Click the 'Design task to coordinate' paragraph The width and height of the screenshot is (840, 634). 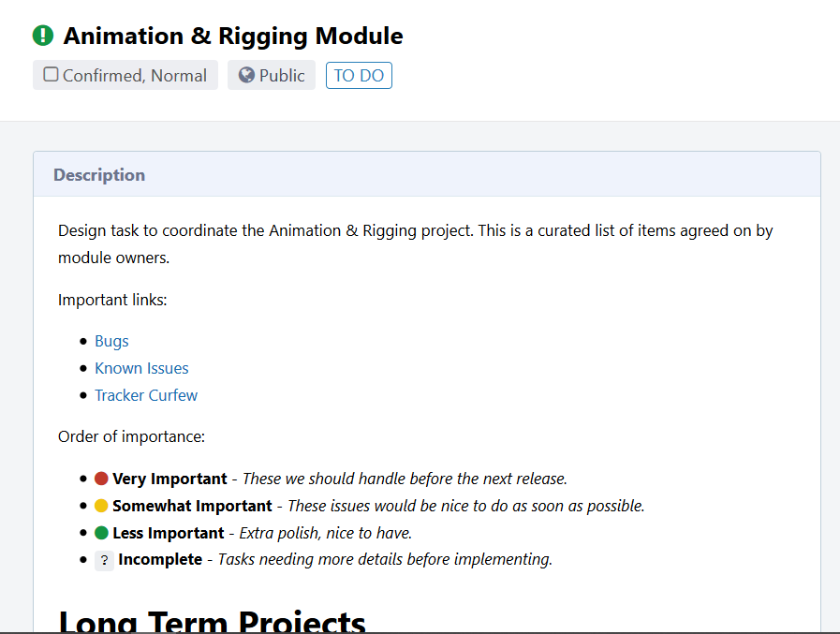pyautogui.click(x=415, y=244)
